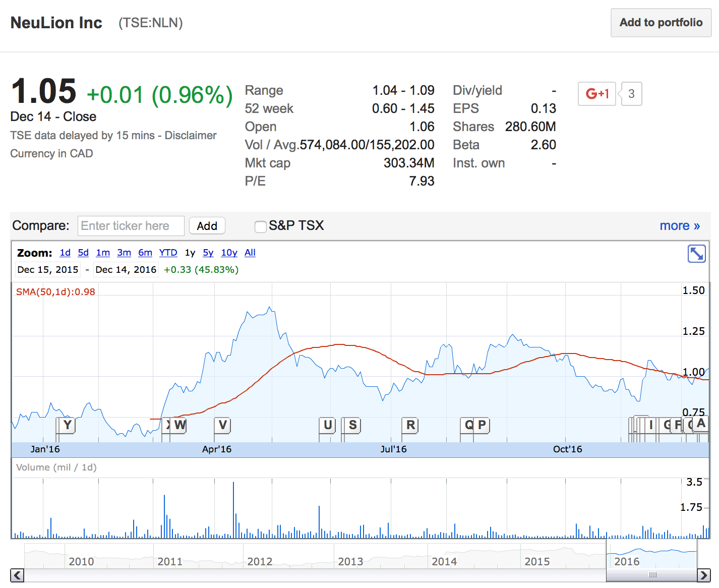Click the Oct'16 label on the chart axis

pos(567,449)
